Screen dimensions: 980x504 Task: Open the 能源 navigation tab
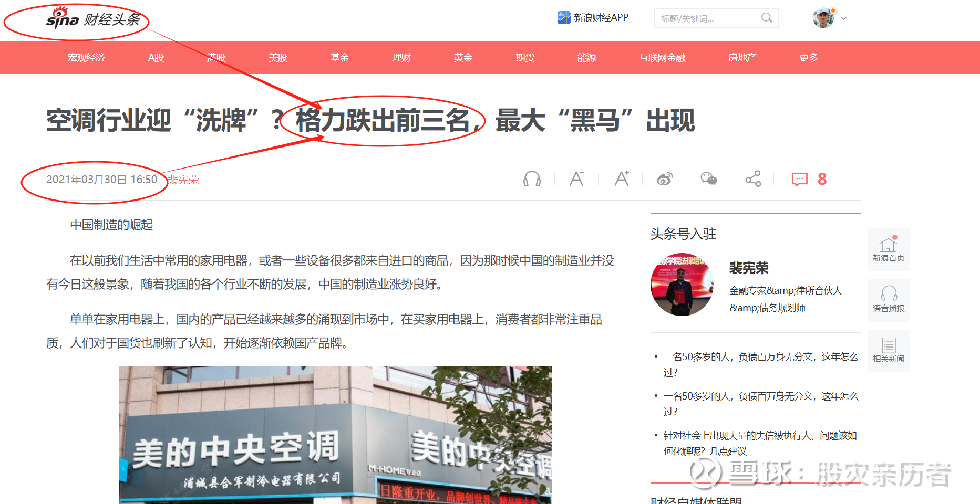tap(586, 57)
